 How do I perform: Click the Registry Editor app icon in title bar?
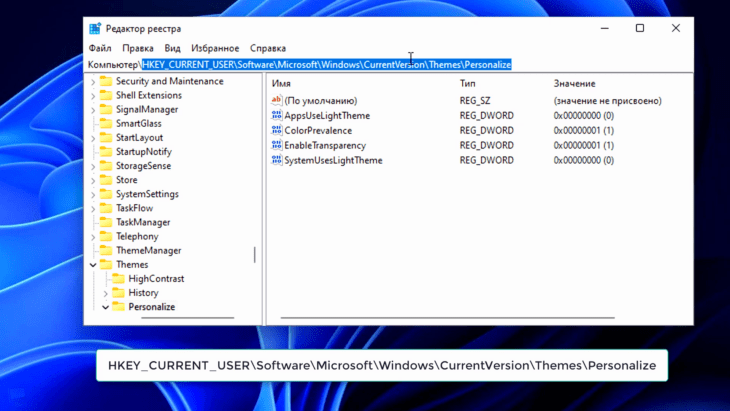(95, 28)
